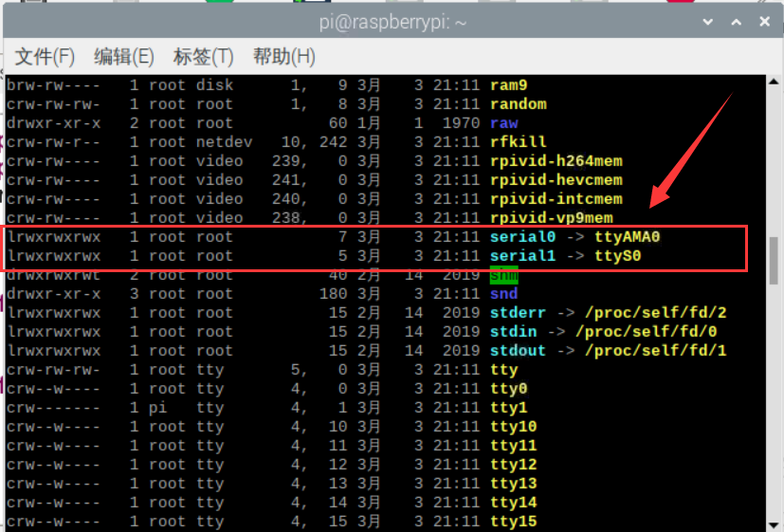
Task: Open the 文件(F) menu
Action: tap(45, 57)
